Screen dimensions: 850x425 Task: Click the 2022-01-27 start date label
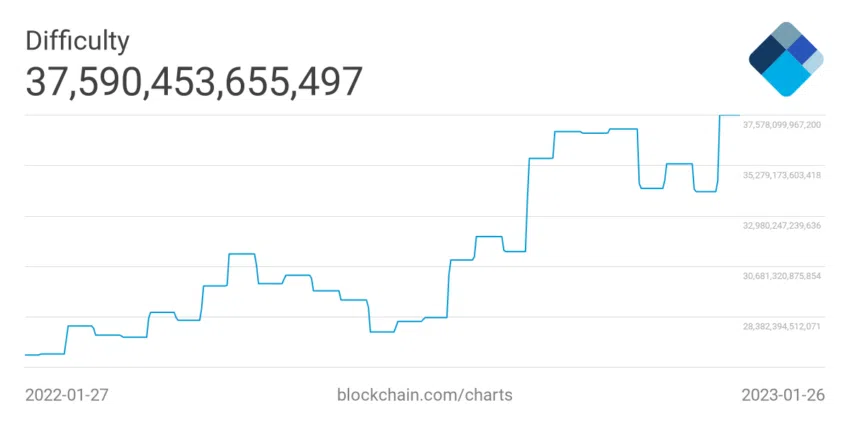click(x=66, y=395)
